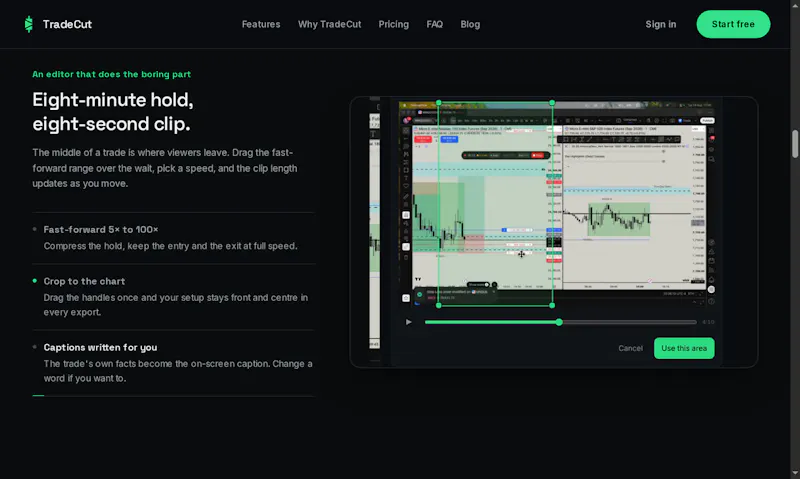Click the Use this area button
800x479 pixels.
pos(684,348)
